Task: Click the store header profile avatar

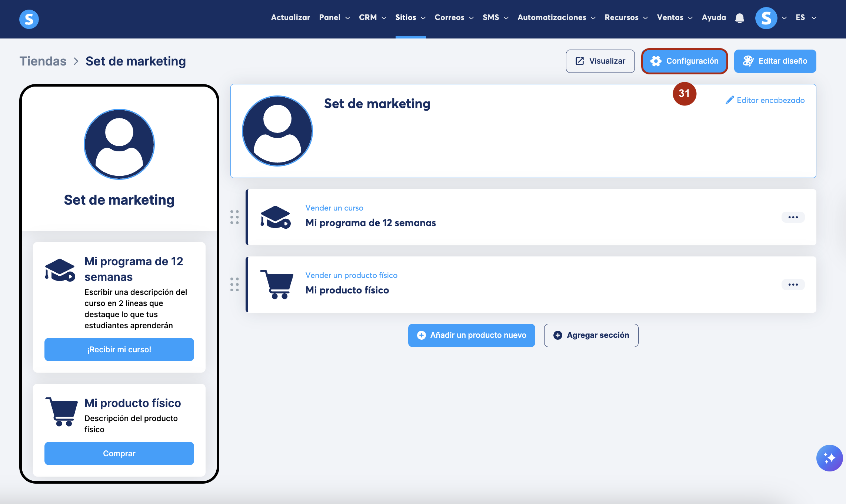Action: tap(277, 131)
